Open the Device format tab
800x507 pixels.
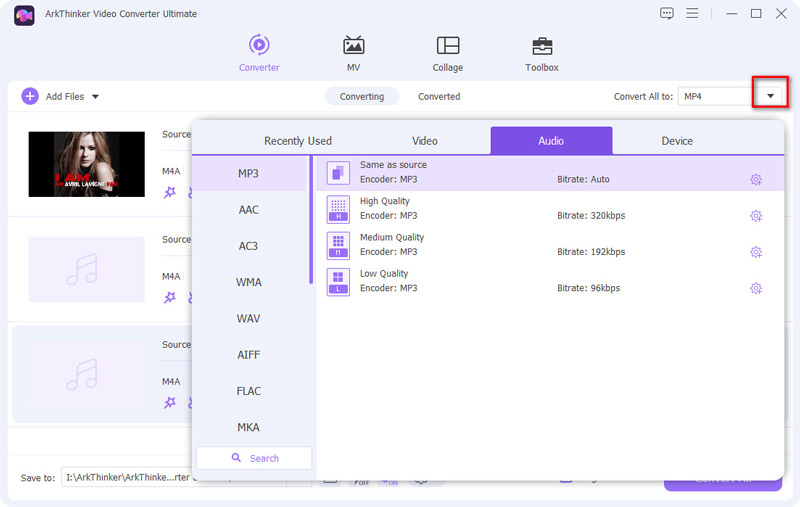677,141
